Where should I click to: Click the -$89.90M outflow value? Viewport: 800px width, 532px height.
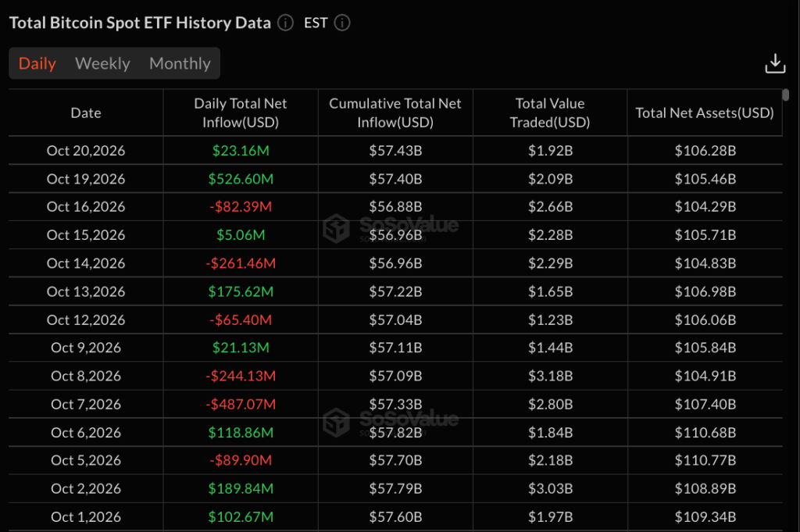(x=241, y=460)
